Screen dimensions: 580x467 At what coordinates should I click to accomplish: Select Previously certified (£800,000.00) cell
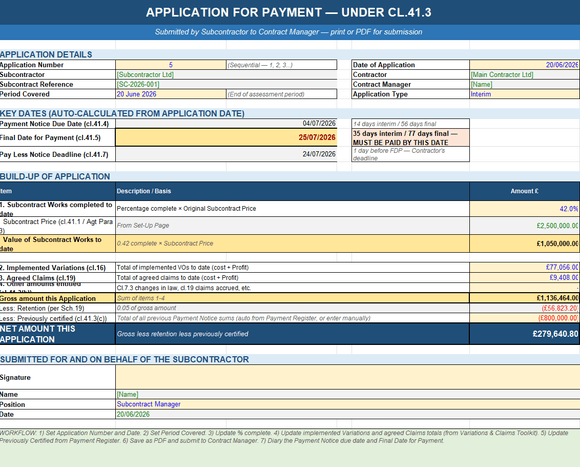coord(525,318)
